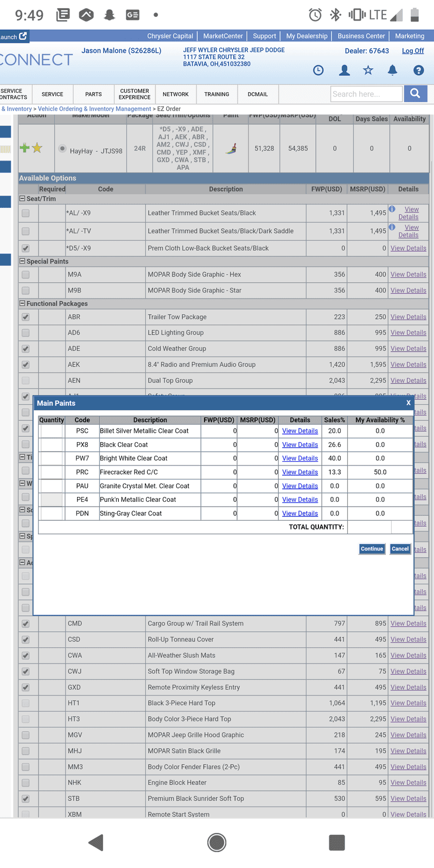Open the Support link in top bar
Screen dimensions: 434x868
coord(265,36)
